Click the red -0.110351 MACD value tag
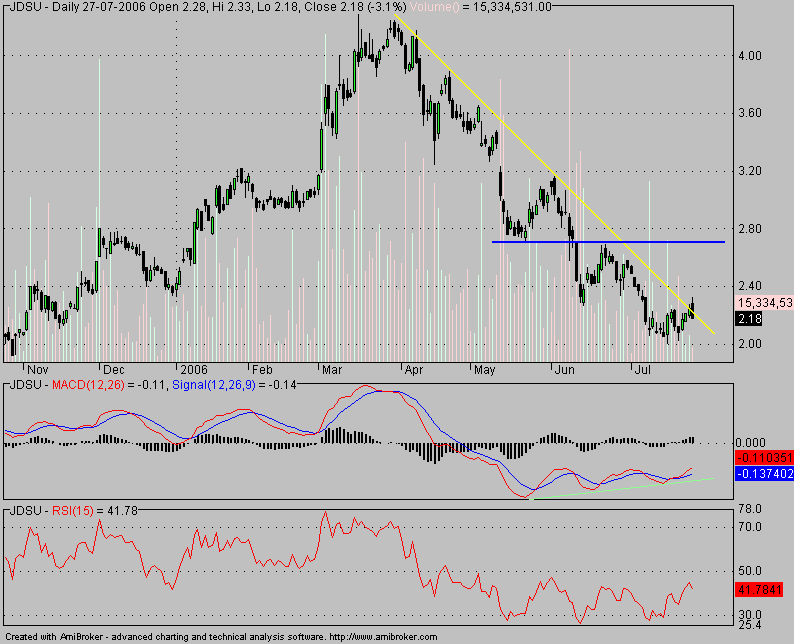 [x=764, y=458]
